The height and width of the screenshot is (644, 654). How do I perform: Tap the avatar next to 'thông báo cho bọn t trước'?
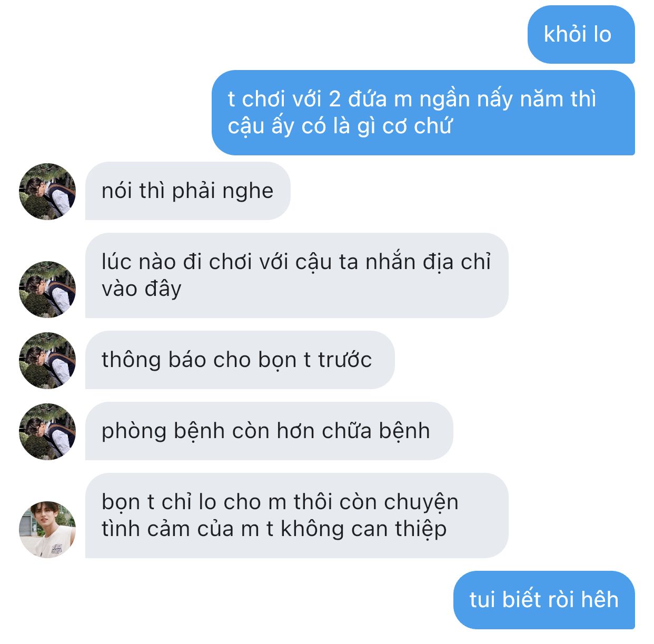click(47, 361)
